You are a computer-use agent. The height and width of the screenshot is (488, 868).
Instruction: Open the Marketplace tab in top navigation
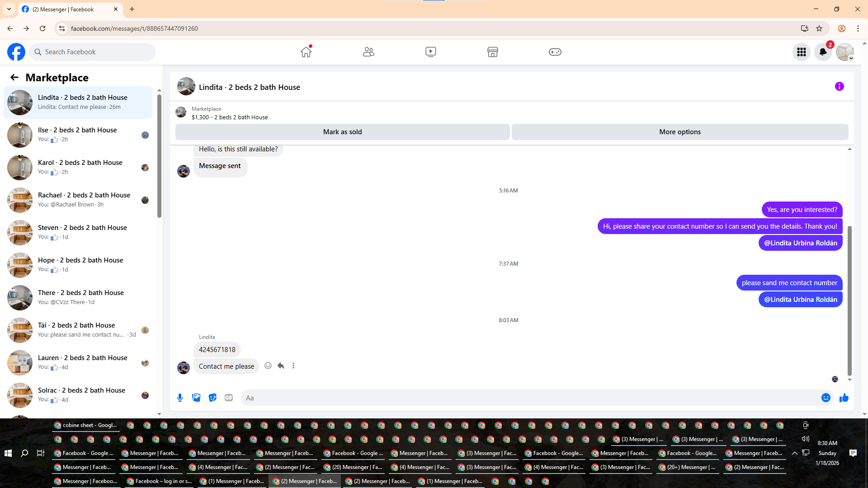[492, 52]
